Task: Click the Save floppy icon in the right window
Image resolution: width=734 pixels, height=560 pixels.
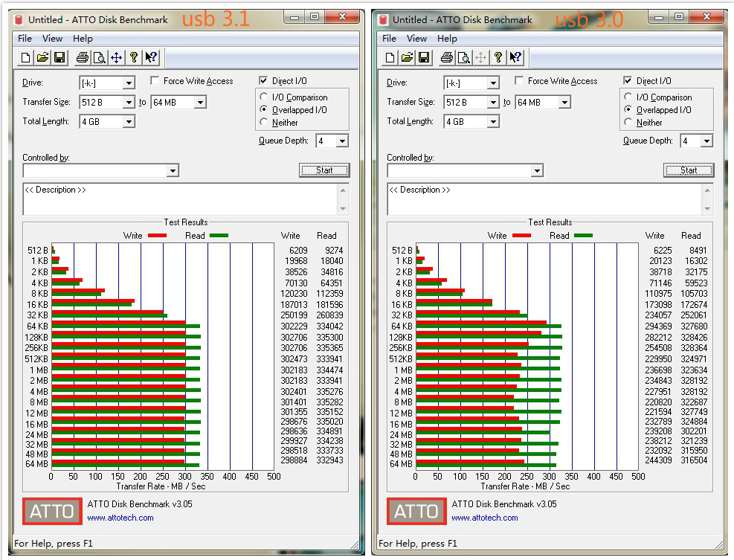Action: coord(424,57)
